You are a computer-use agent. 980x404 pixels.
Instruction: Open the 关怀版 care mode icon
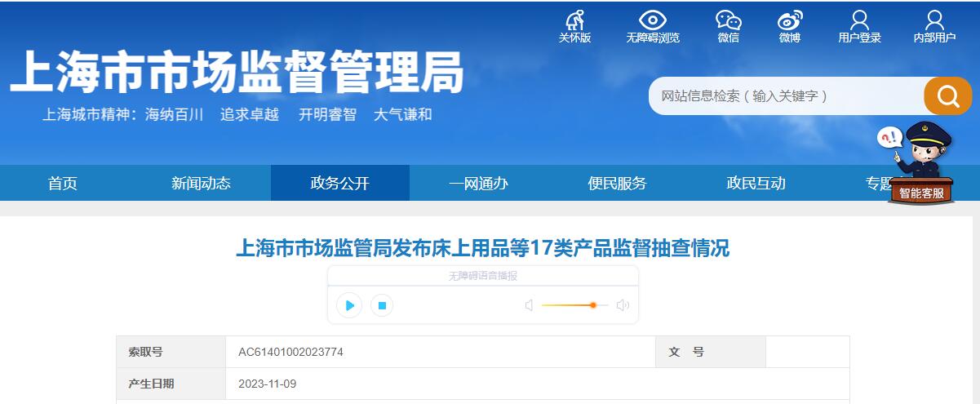point(574,20)
